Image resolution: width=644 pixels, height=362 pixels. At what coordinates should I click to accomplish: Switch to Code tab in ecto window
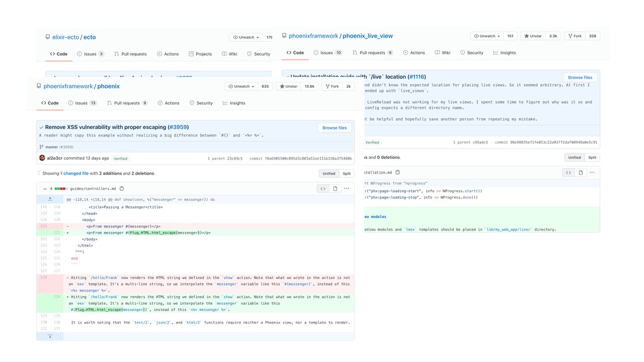[x=58, y=54]
